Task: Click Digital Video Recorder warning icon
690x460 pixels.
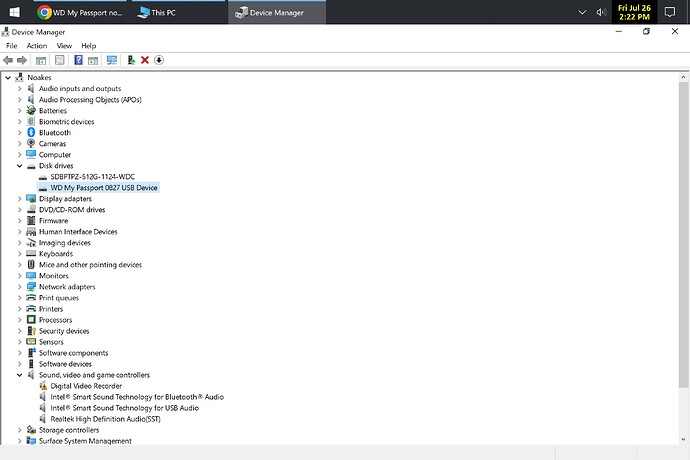Action: pos(43,386)
